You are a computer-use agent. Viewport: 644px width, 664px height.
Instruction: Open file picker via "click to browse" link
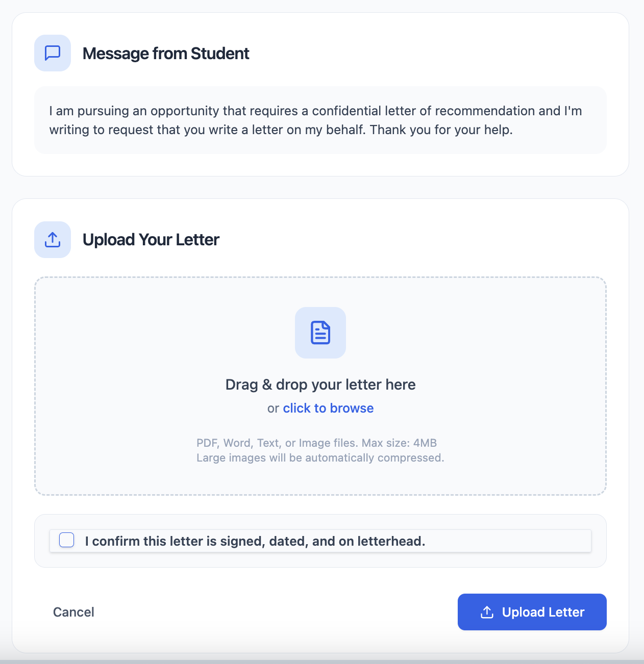[x=328, y=408]
